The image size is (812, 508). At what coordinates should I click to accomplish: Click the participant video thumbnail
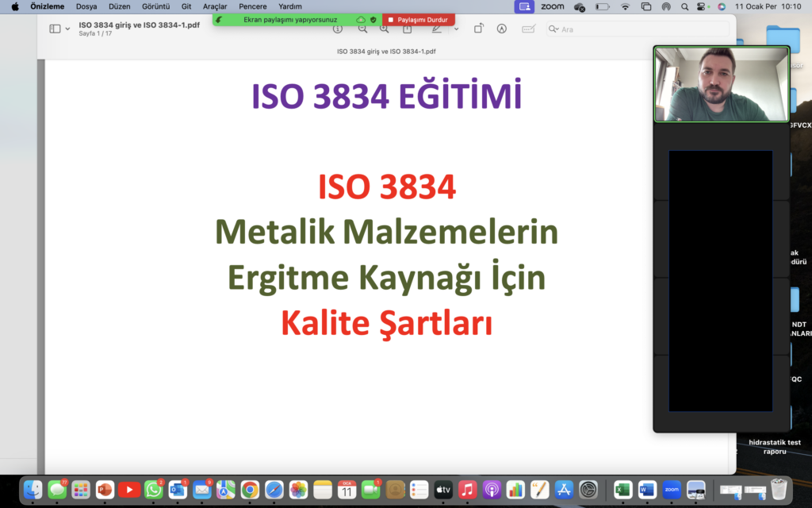tap(721, 83)
